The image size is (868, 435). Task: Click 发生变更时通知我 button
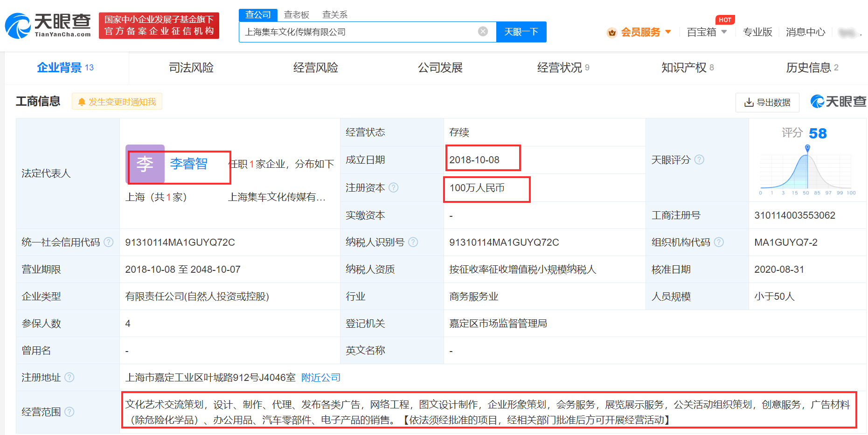[x=117, y=102]
